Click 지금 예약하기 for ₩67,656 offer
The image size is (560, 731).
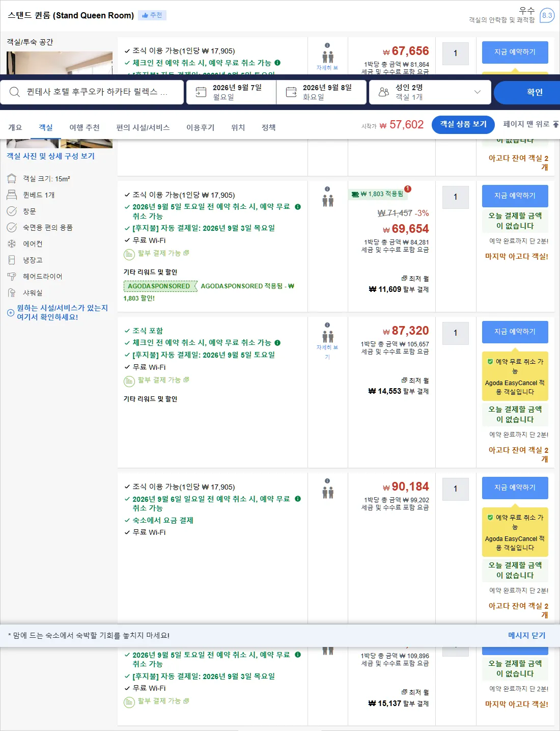point(515,52)
